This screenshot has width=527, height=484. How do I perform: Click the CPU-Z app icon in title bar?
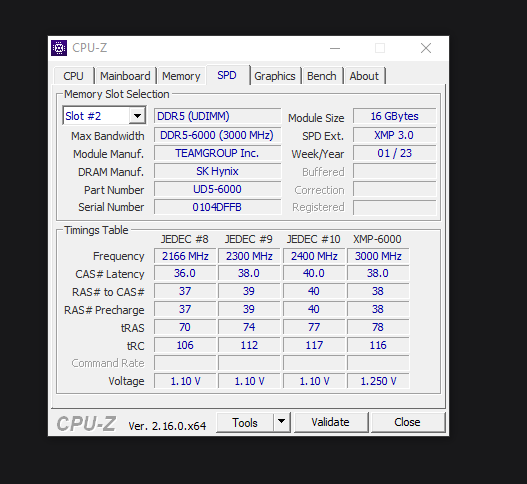pyautogui.click(x=59, y=48)
